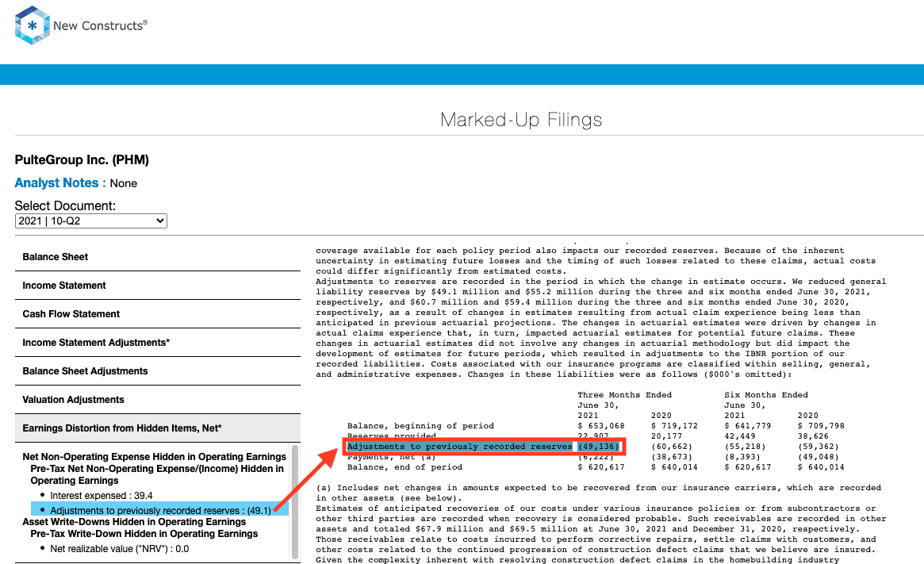Screen dimensions: 924x564
Task: Click the $ 719,172 beginning balance value
Action: pos(674,426)
